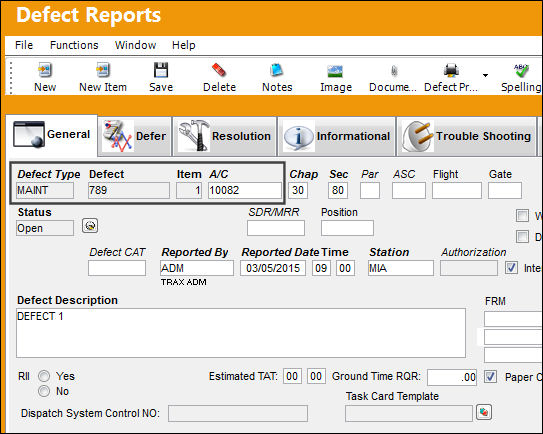Screen dimensions: 543x434
Task: Click the Defect Type field showing MAINT
Action: [45, 191]
